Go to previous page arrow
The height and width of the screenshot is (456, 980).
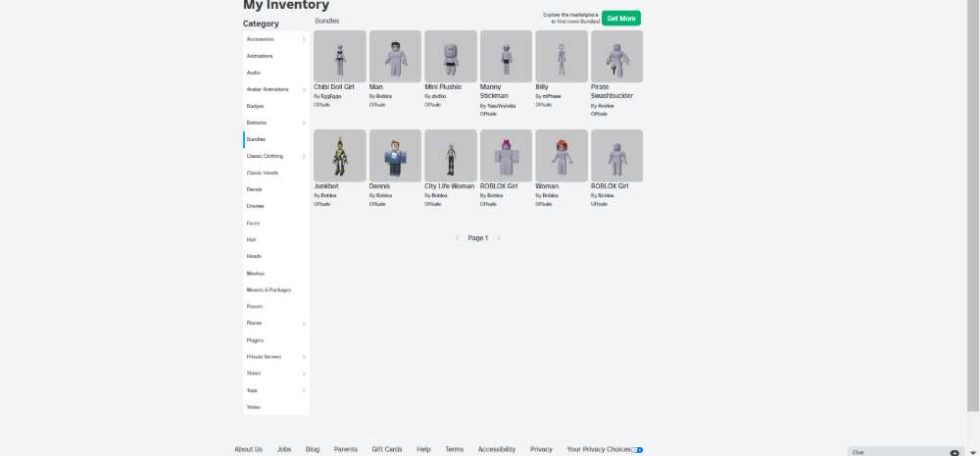pos(457,238)
